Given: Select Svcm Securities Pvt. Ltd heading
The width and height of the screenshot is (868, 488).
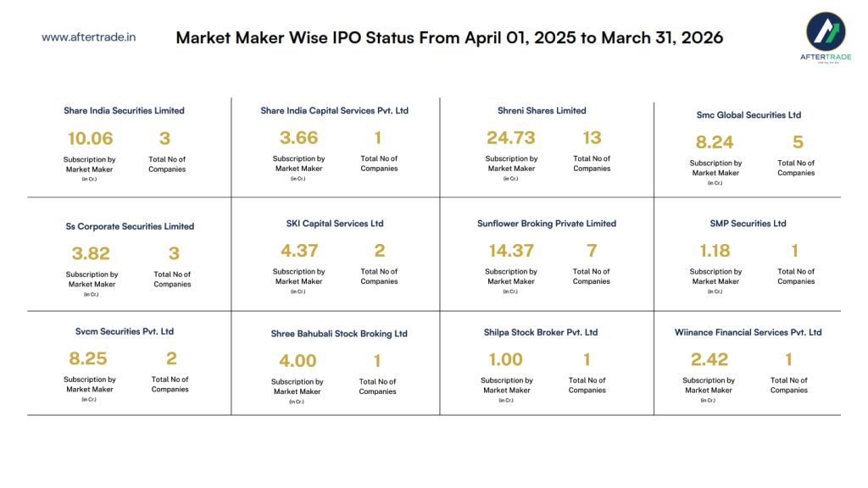Looking at the screenshot, I should pyautogui.click(x=125, y=332).
